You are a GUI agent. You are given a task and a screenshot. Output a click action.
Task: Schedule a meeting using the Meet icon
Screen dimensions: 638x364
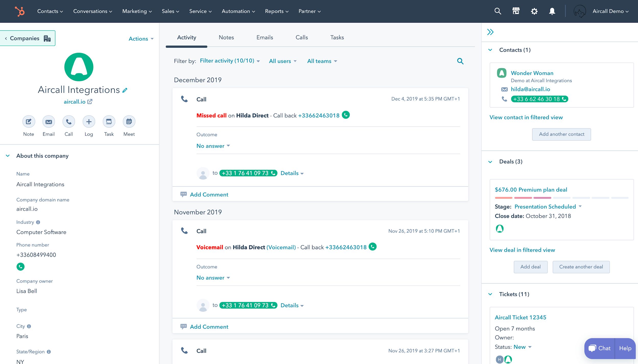point(129,122)
